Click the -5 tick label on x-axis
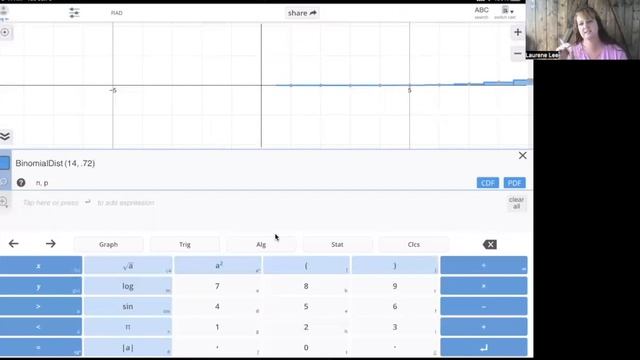The image size is (640, 360). click(x=113, y=90)
